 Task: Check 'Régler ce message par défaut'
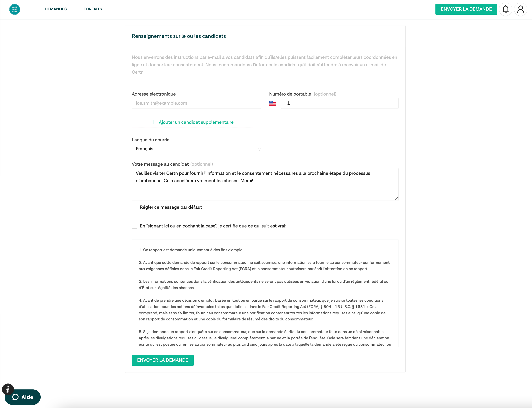(x=135, y=207)
